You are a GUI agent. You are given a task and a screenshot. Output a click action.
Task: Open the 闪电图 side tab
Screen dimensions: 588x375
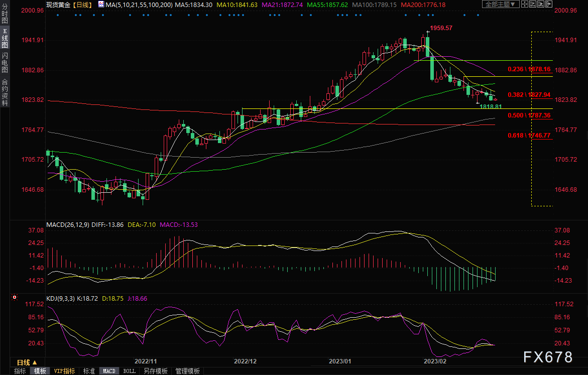tap(5, 62)
